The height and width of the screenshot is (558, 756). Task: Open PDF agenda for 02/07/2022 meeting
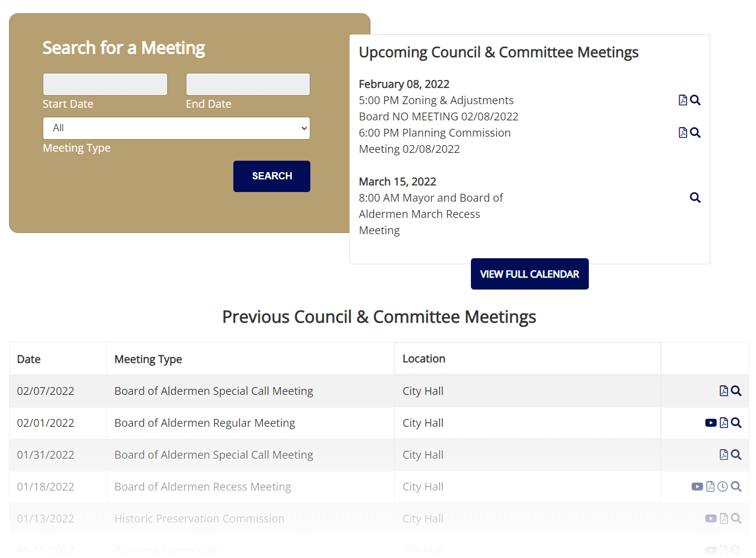tap(724, 391)
